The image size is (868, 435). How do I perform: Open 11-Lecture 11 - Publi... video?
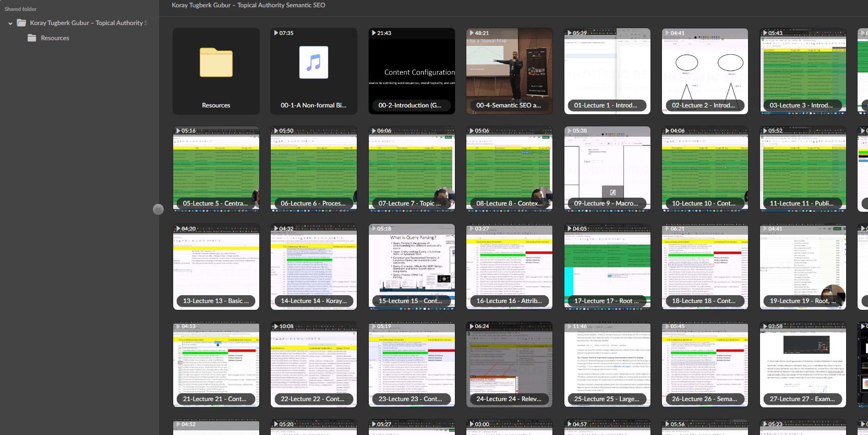pos(803,169)
